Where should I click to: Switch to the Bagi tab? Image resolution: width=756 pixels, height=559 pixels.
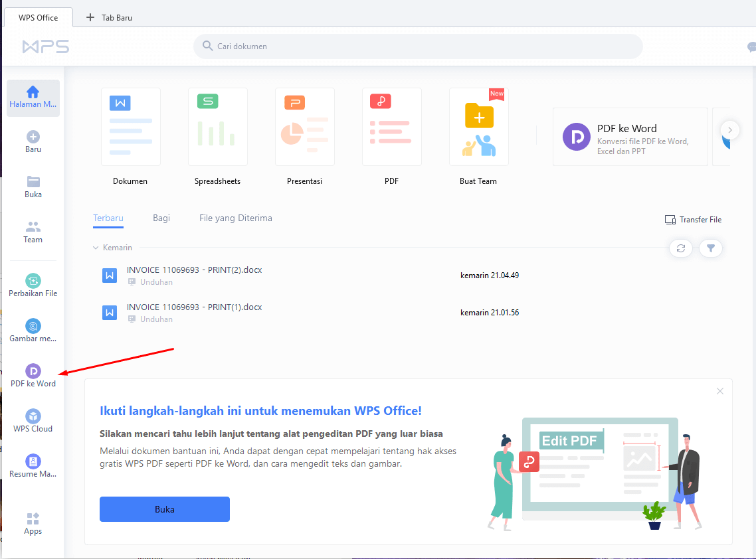(161, 218)
